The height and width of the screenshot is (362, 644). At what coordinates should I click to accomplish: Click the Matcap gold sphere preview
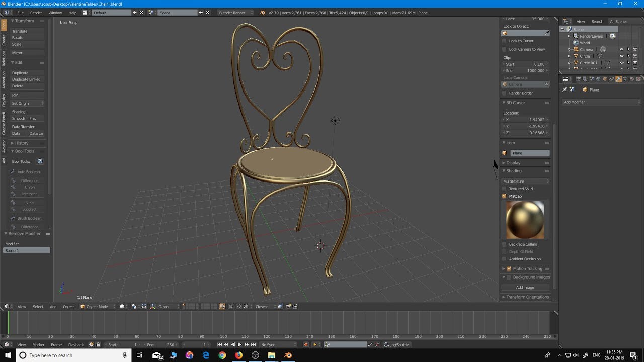coord(525,220)
